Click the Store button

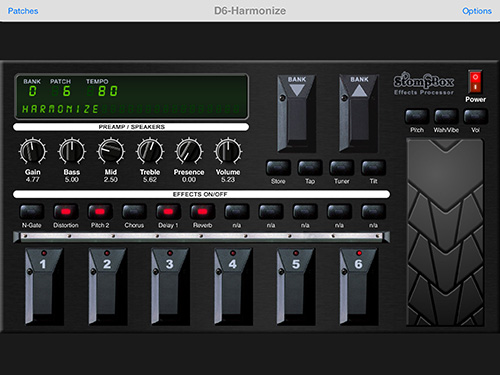(x=278, y=168)
